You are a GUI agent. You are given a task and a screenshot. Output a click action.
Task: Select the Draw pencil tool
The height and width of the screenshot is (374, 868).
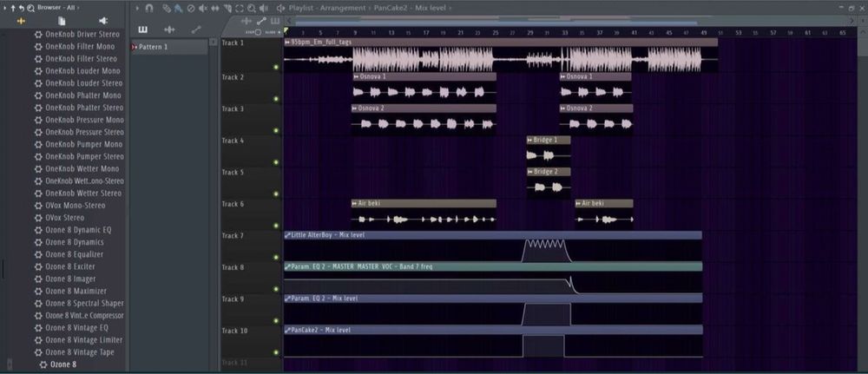[x=167, y=9]
